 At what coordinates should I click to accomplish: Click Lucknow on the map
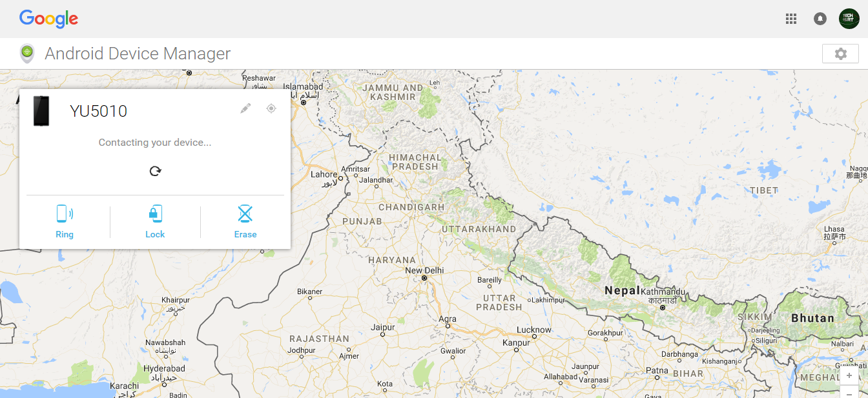coord(534,330)
